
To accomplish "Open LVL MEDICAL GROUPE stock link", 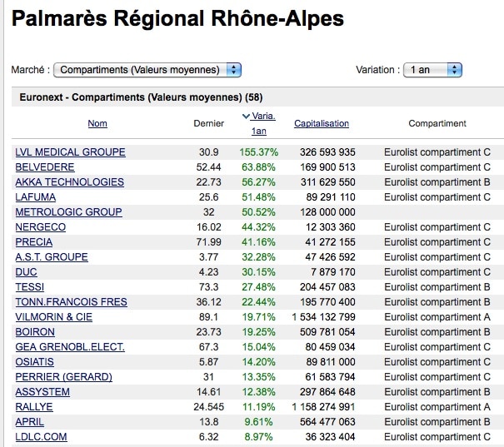I will [70, 151].
